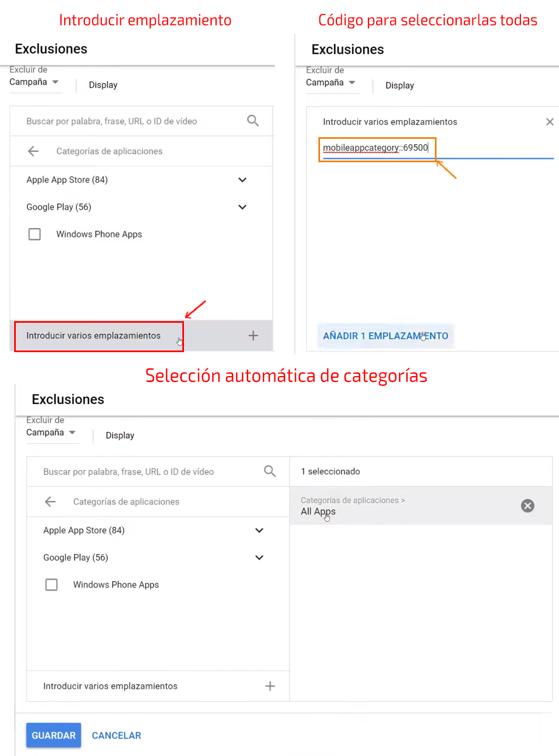Open Campaña dropdown in bottom panel
This screenshot has height=756, width=559.
[51, 433]
